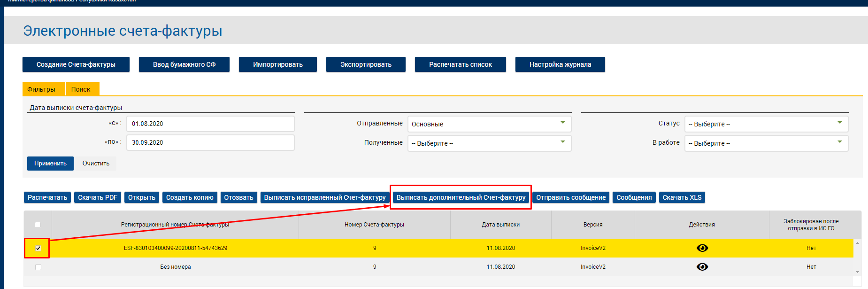View actions for invoice ESF-830103400099-20200811-54743629
This screenshot has height=289, width=868.
point(702,248)
